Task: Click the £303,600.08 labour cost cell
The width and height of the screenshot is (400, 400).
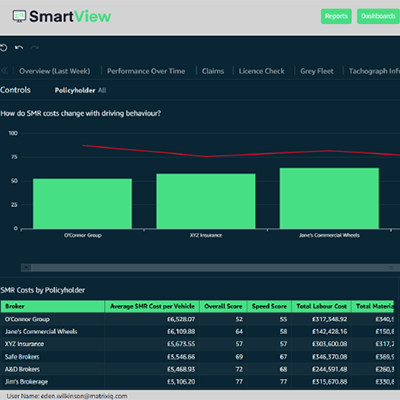Action: 329,344
